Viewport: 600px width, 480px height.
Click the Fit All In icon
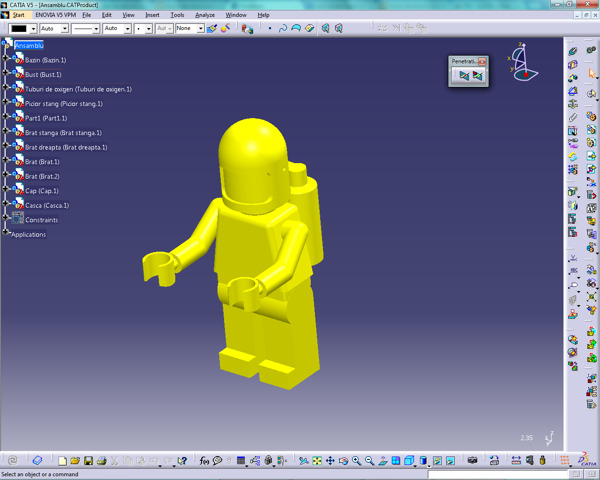(x=317, y=460)
